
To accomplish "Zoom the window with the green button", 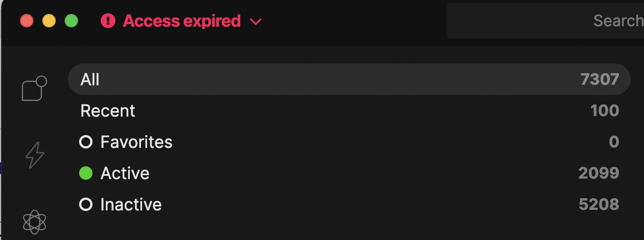I will (x=71, y=21).
